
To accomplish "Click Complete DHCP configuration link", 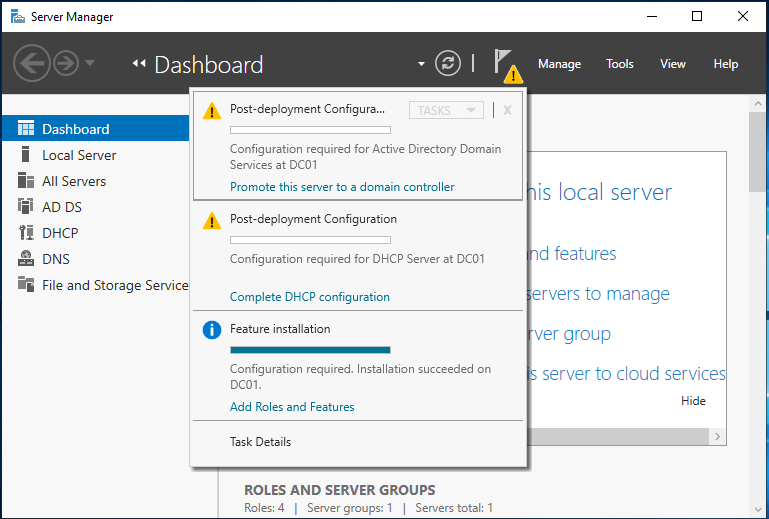I will pyautogui.click(x=309, y=297).
